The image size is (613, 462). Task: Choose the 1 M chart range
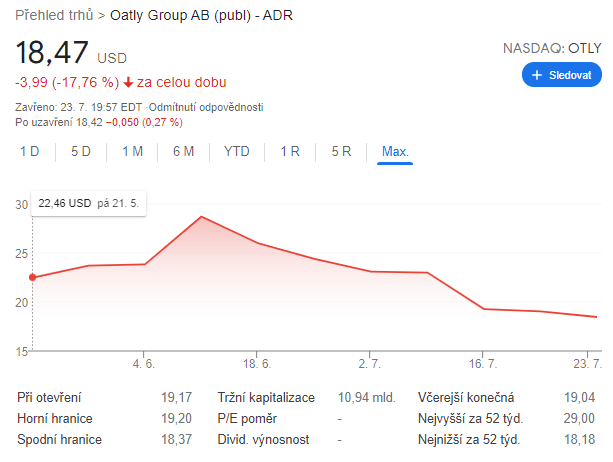point(133,152)
